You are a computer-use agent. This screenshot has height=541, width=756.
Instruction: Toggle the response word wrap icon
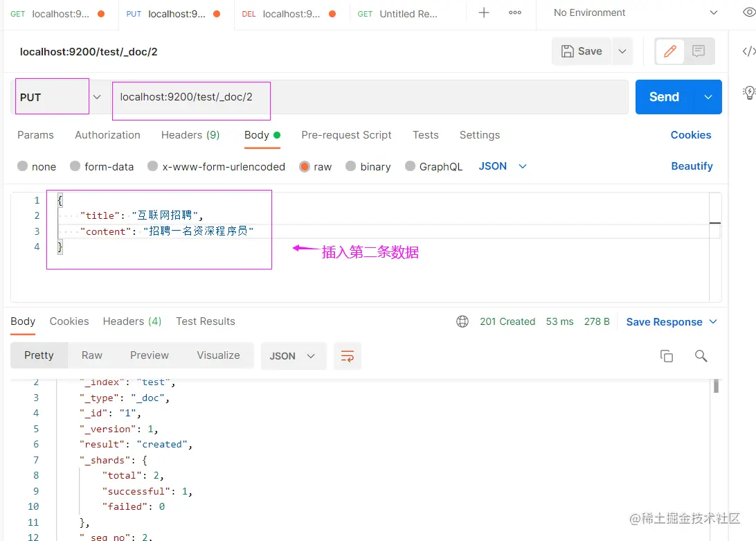point(347,356)
